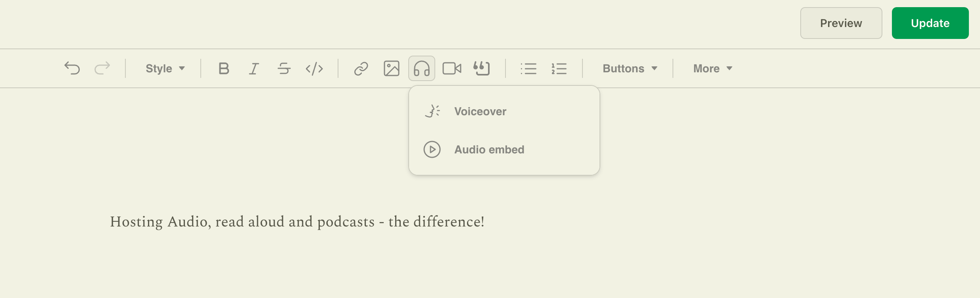Image resolution: width=980 pixels, height=298 pixels.
Task: Undo the last edit
Action: tap(72, 68)
